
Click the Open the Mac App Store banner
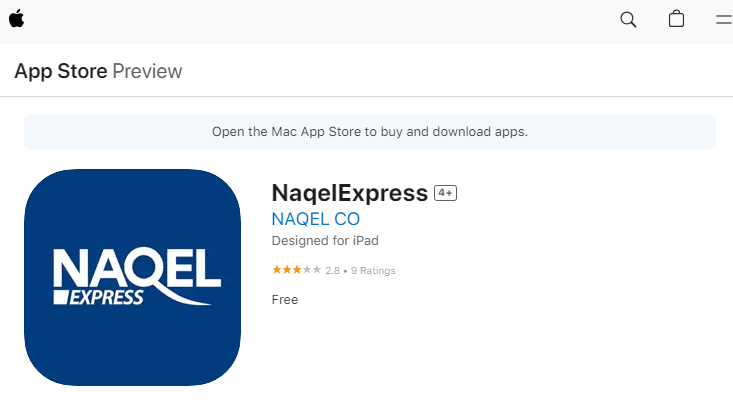coord(370,132)
